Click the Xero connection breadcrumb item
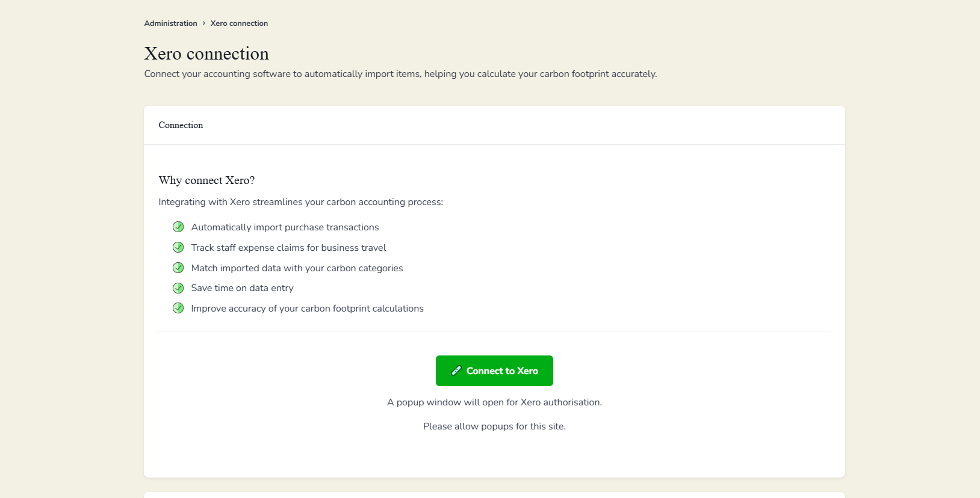Viewport: 980px width, 498px height. point(239,23)
